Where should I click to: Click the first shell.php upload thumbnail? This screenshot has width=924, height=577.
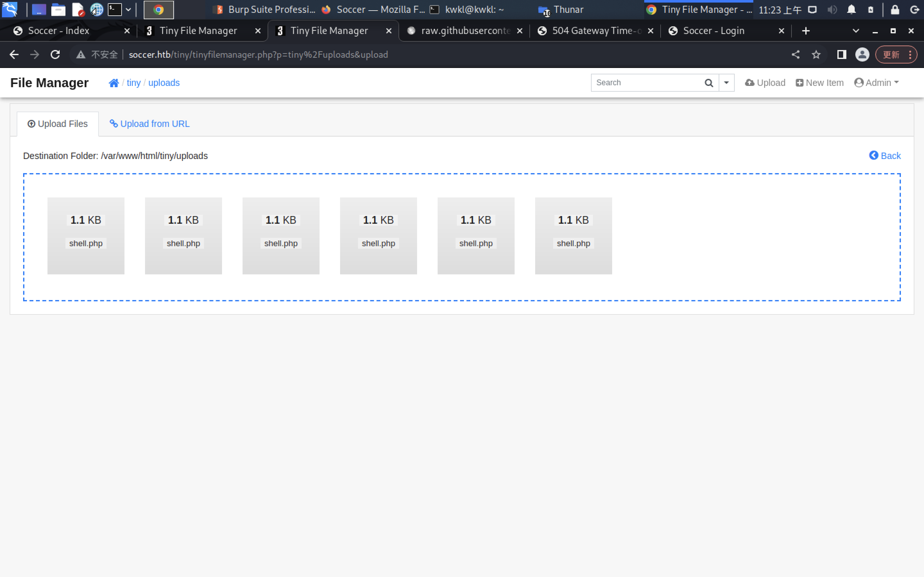pyautogui.click(x=86, y=236)
